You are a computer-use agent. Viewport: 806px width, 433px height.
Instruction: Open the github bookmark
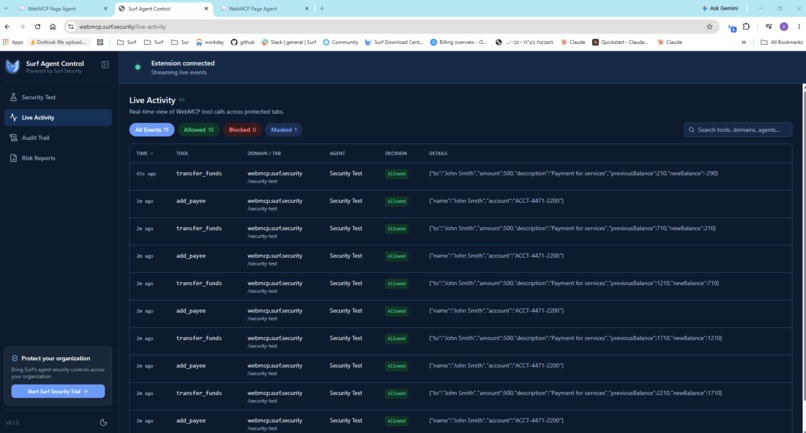[x=243, y=42]
